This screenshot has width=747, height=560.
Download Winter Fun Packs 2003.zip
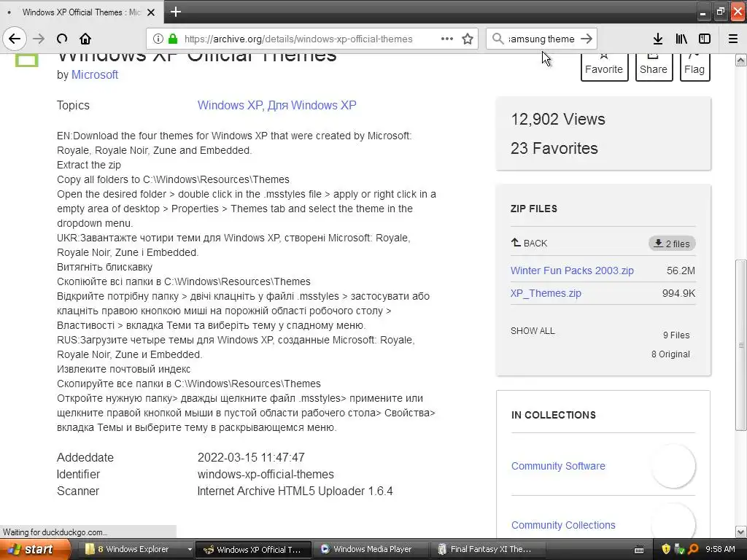572,271
